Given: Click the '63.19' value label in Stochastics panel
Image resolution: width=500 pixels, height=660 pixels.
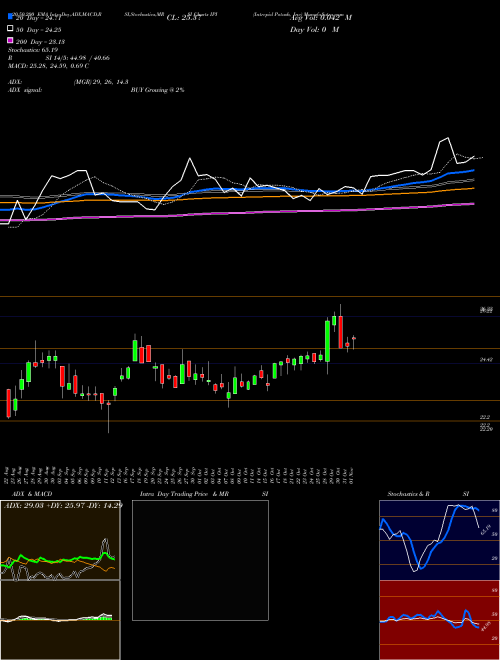Looking at the screenshot, I should [487, 529].
